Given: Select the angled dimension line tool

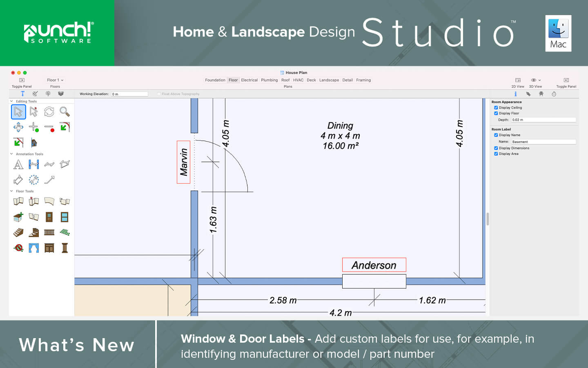Looking at the screenshot, I should click(x=49, y=164).
